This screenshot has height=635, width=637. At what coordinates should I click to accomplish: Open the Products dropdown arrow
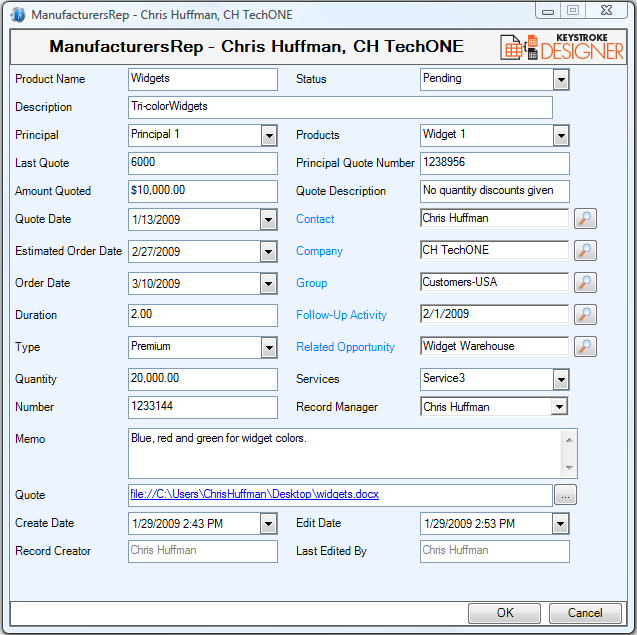pyautogui.click(x=561, y=136)
